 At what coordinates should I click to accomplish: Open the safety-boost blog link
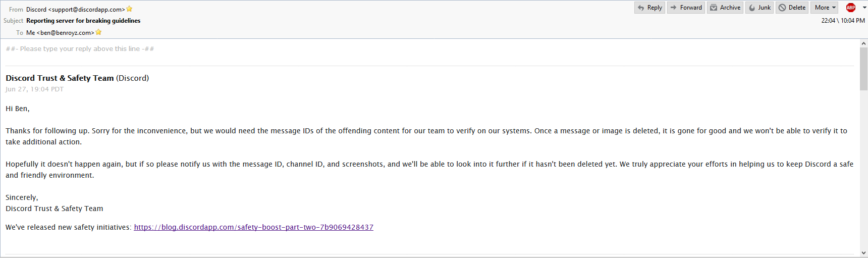click(253, 227)
